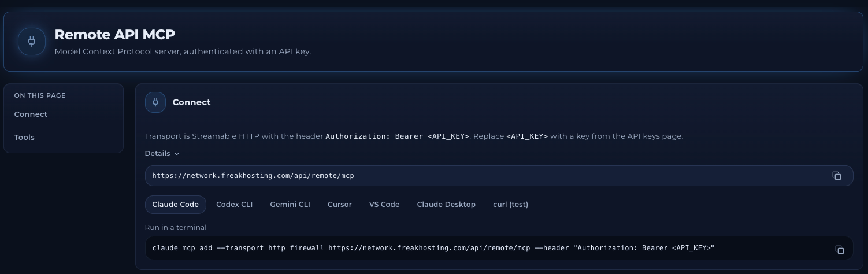The width and height of the screenshot is (868, 274).
Task: Switch to the curl (test) tab
Action: coord(510,205)
